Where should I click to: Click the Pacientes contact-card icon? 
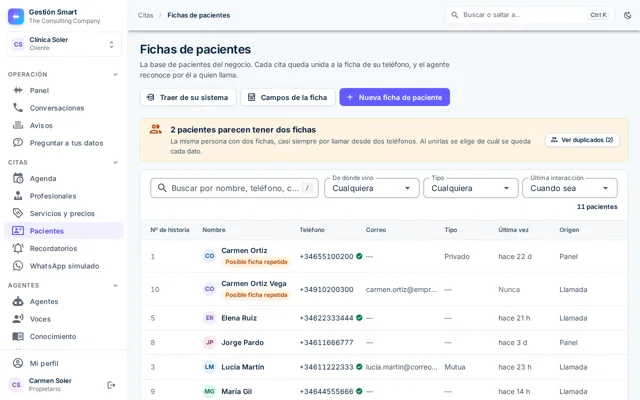click(18, 231)
